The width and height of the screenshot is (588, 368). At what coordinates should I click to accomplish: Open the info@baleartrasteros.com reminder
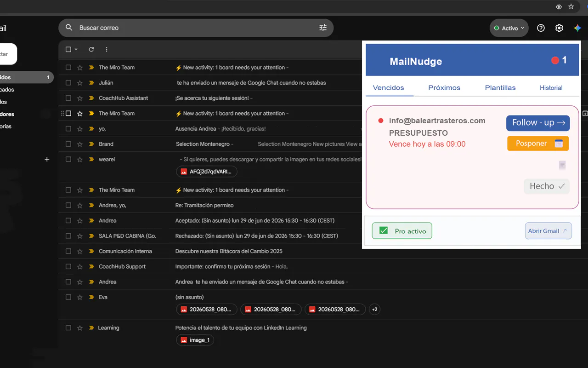pyautogui.click(x=437, y=121)
